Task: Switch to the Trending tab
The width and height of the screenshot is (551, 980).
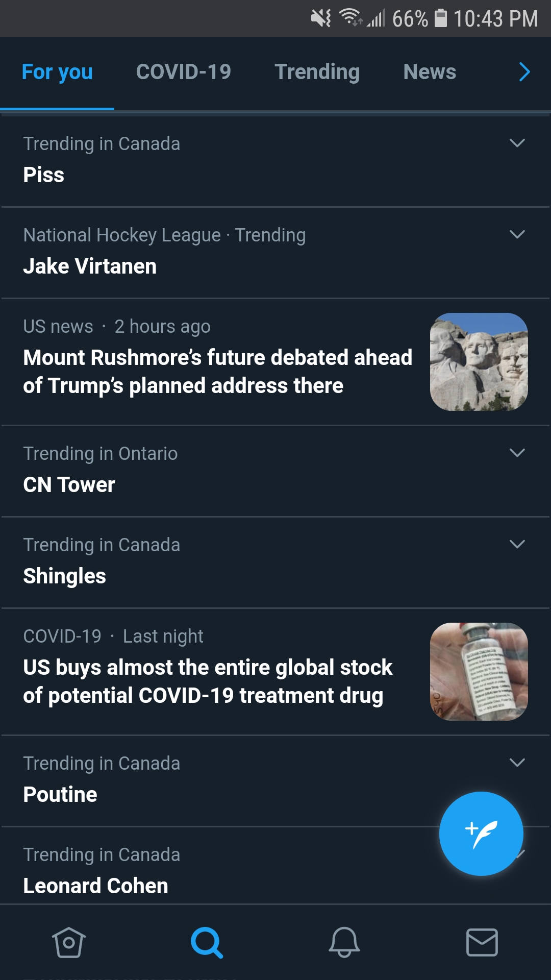Action: [317, 72]
